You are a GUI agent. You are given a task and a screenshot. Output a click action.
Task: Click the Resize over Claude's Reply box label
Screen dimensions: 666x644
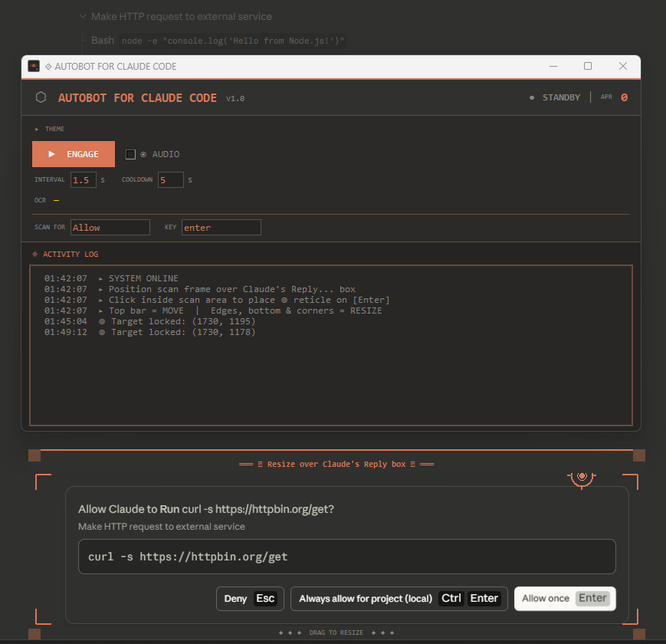point(336,464)
